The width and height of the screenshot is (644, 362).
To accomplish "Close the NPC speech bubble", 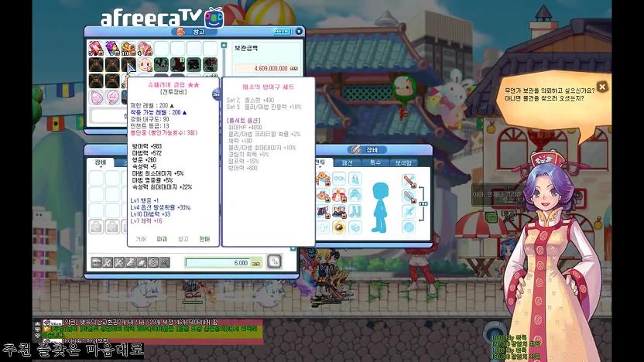I will 602,87.
